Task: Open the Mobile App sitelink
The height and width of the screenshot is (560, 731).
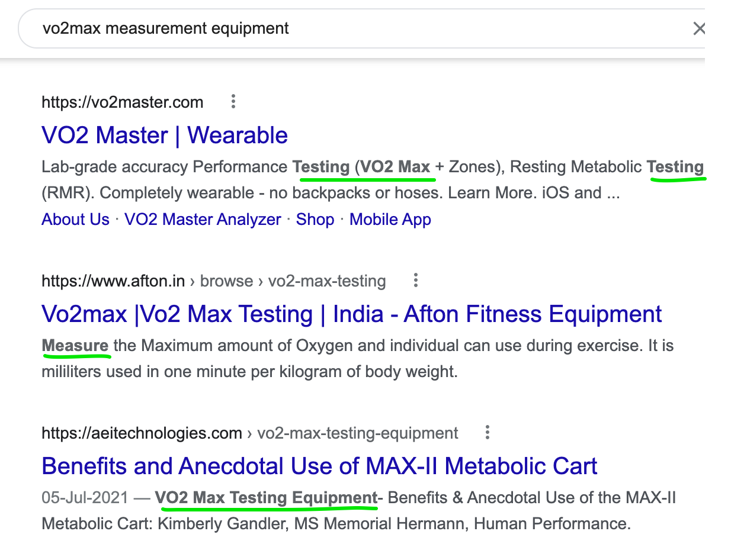Action: [390, 220]
